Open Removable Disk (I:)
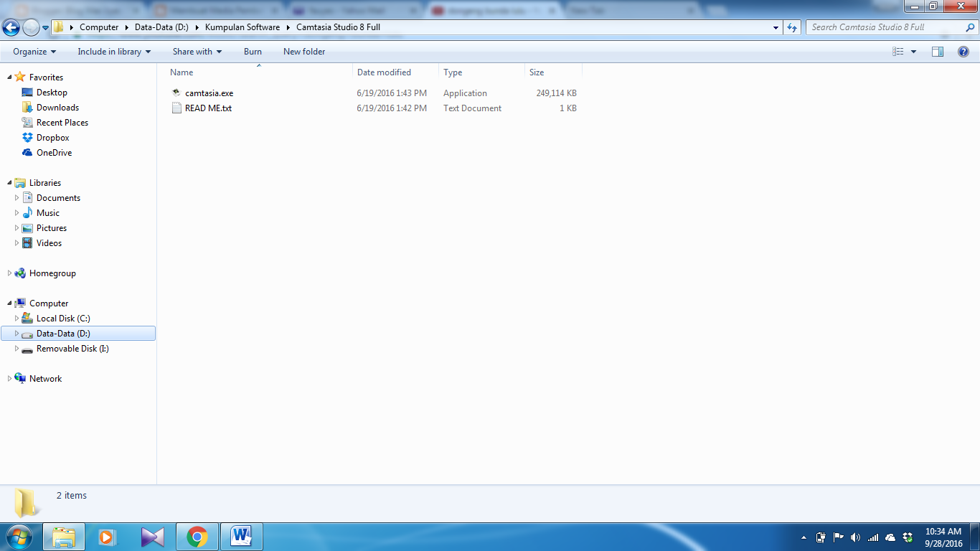Viewport: 980px width, 551px height. pos(72,349)
